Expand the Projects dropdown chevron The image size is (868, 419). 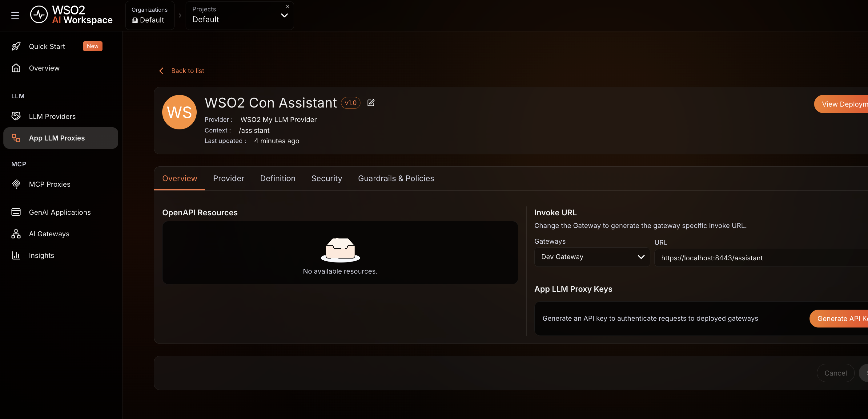click(284, 15)
